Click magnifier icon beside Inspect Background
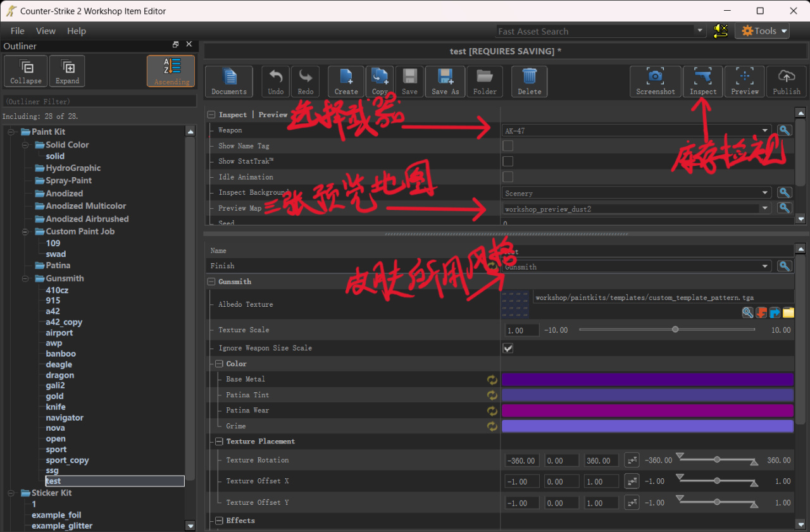 784,193
